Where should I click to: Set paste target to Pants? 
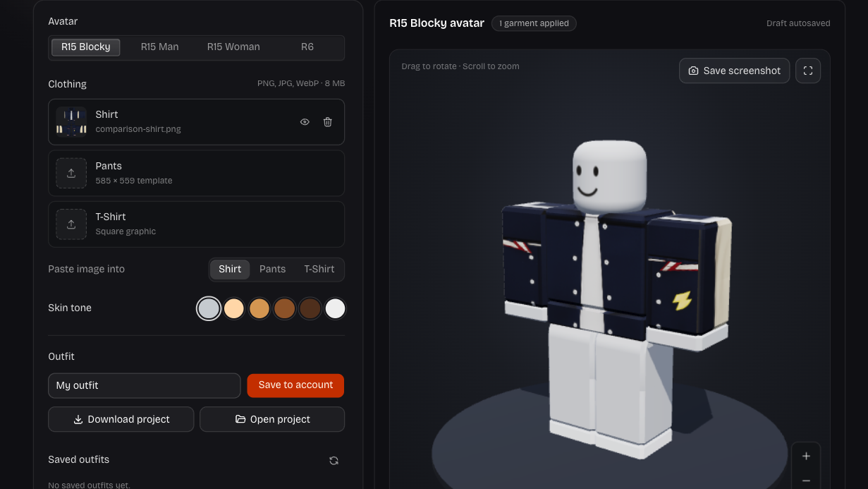272,270
